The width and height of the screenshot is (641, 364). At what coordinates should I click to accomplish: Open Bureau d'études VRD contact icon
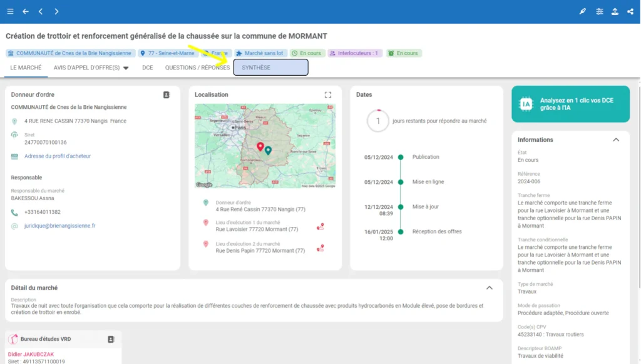111,339
